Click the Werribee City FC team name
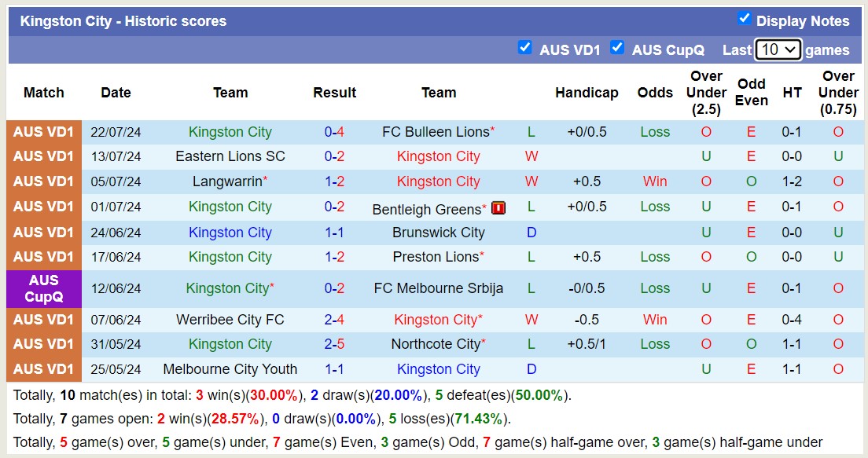This screenshot has height=458, width=868. point(230,320)
